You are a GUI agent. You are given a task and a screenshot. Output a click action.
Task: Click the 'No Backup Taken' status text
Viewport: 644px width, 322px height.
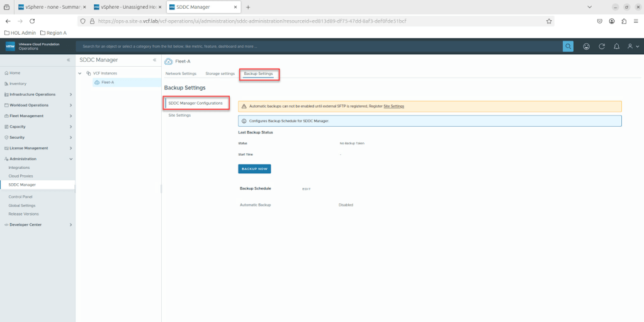click(352, 144)
